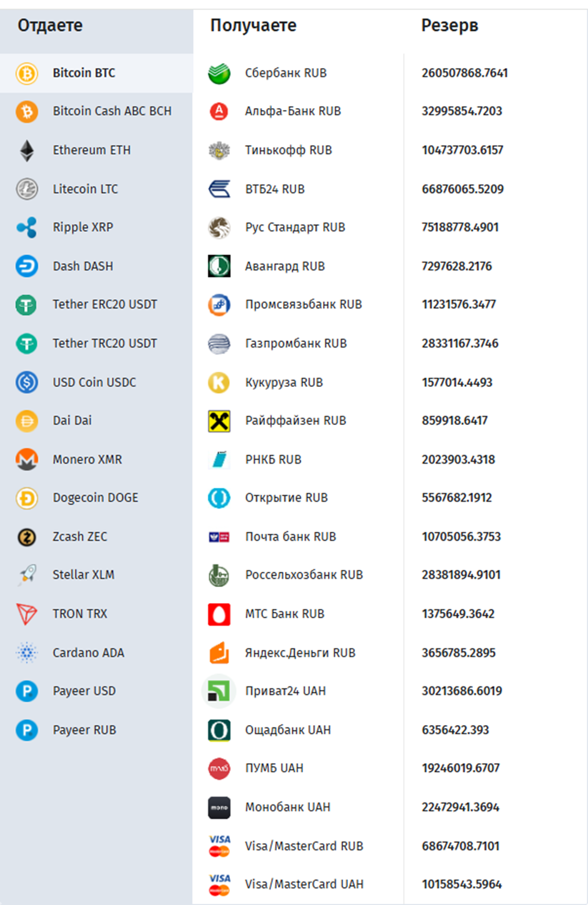
Task: Click the Райффайзен yellow logo icon
Action: tap(219, 421)
